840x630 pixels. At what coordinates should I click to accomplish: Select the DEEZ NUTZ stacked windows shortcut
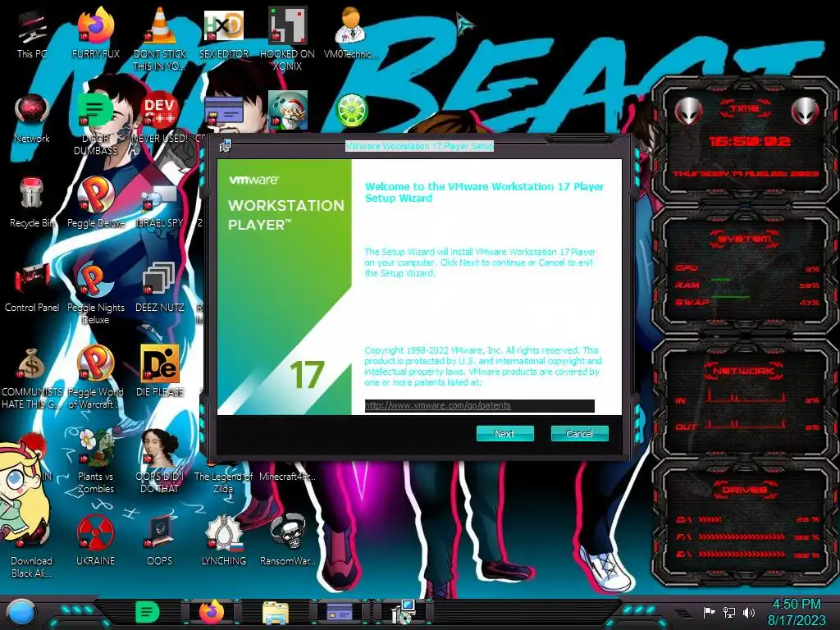pos(160,287)
